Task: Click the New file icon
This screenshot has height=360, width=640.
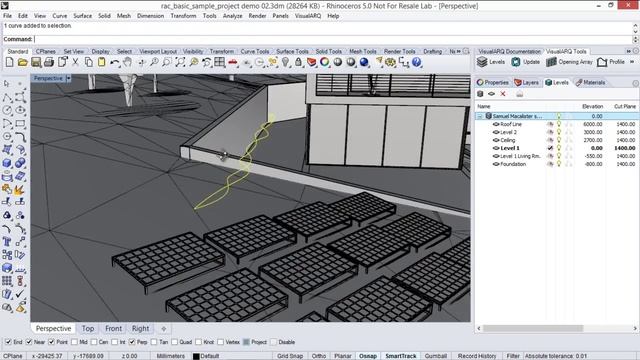Action: [9, 62]
